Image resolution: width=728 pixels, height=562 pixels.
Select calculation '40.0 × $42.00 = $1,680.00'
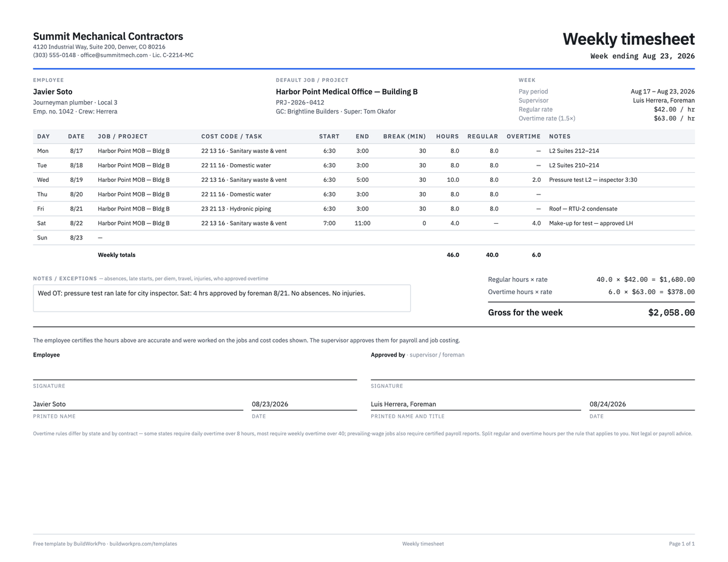point(645,279)
